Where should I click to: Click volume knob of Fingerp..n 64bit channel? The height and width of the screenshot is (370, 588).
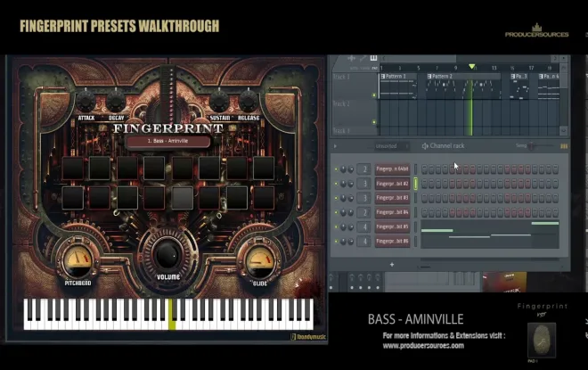[351, 169]
